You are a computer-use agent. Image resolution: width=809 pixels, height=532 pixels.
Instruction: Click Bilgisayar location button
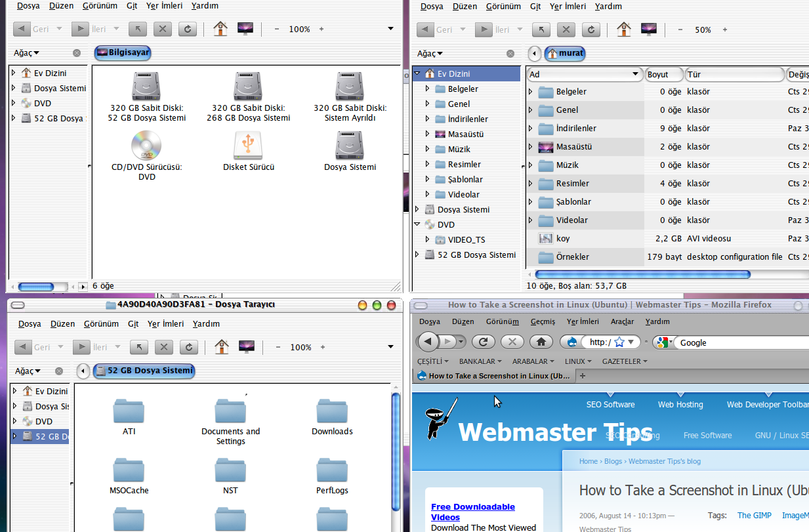click(123, 52)
